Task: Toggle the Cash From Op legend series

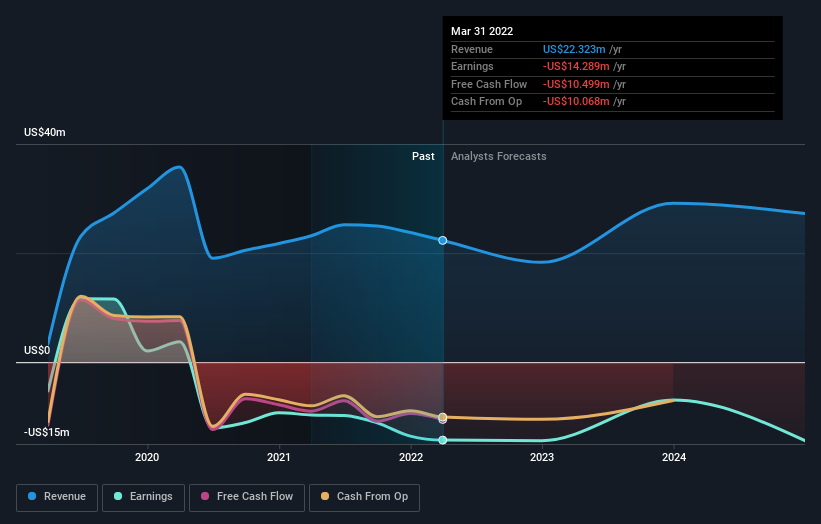Action: click(364, 497)
